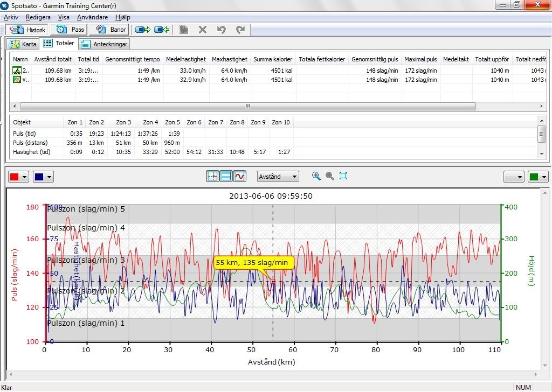552x392 pixels.
Task: Zoom out on the chart
Action: [x=329, y=176]
